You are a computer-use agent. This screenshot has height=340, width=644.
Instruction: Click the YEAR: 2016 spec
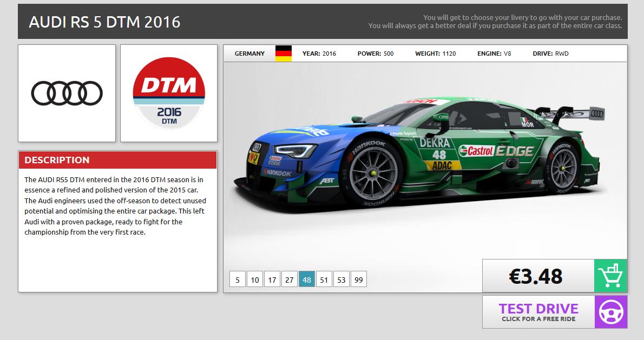[319, 54]
